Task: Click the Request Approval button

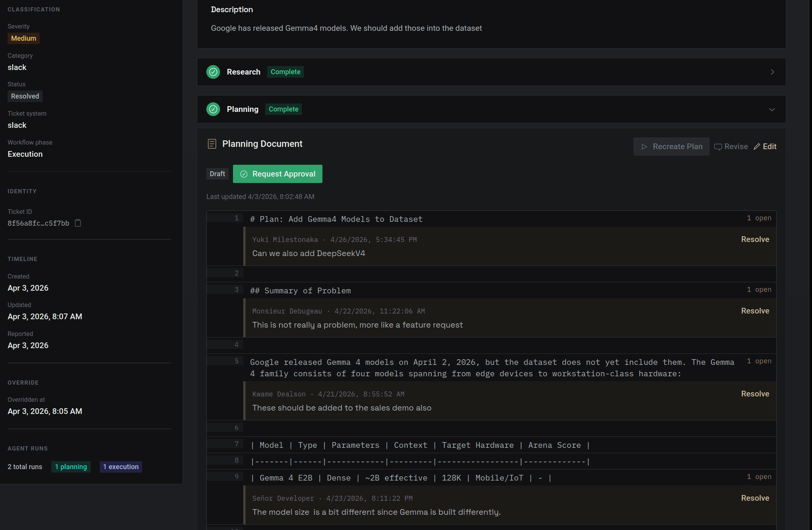Action: click(x=278, y=174)
